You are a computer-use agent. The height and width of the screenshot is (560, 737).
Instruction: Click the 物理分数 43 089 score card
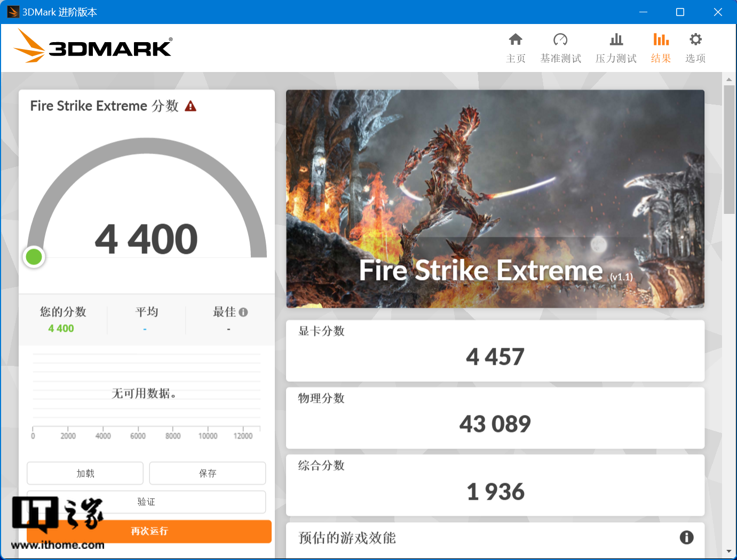coord(495,418)
